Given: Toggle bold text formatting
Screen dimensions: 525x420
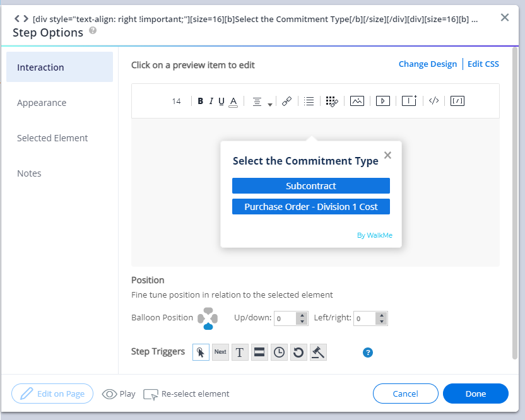Looking at the screenshot, I should click(x=201, y=101).
